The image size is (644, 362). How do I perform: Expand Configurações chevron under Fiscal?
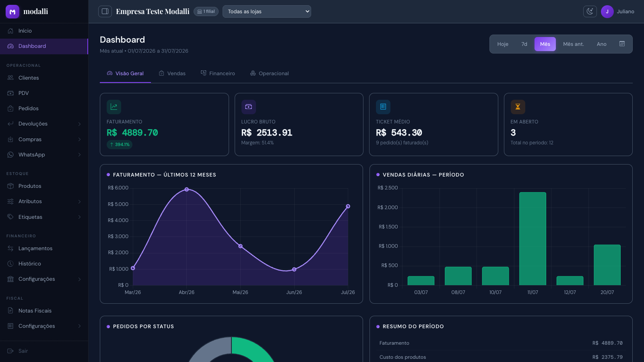click(79, 326)
